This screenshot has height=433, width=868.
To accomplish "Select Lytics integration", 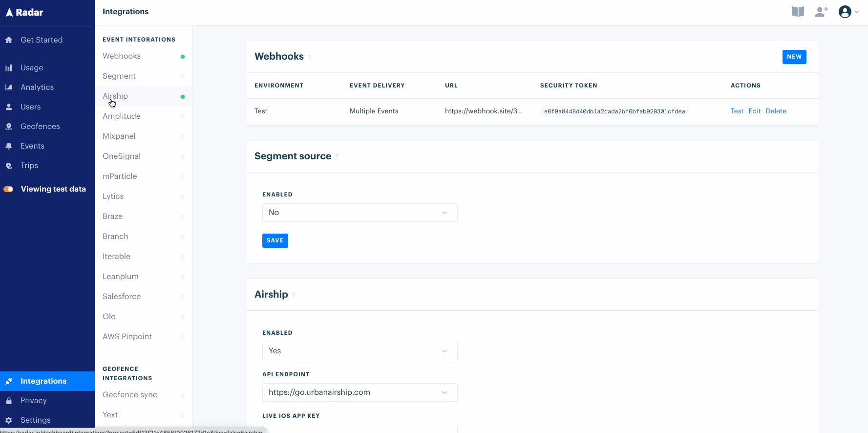I will [x=144, y=196].
